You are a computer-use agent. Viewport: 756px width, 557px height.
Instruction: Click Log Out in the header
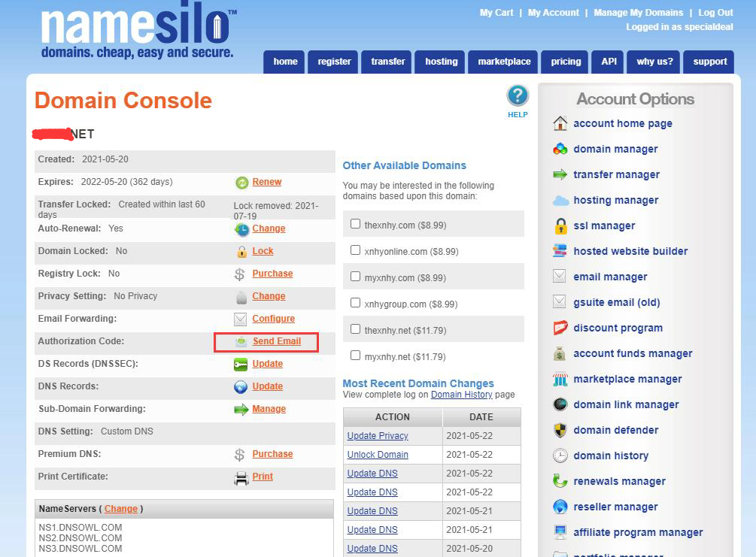click(715, 13)
